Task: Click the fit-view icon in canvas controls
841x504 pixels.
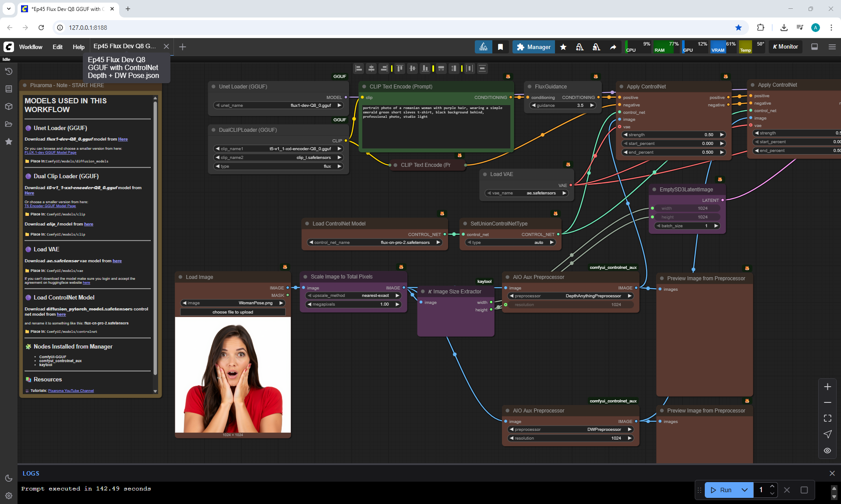Action: 827,418
